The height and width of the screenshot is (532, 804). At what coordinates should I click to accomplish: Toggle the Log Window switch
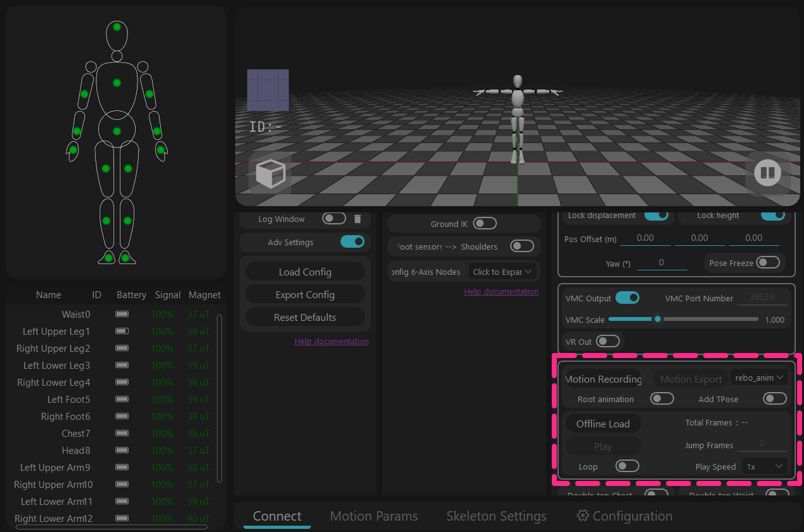[334, 219]
